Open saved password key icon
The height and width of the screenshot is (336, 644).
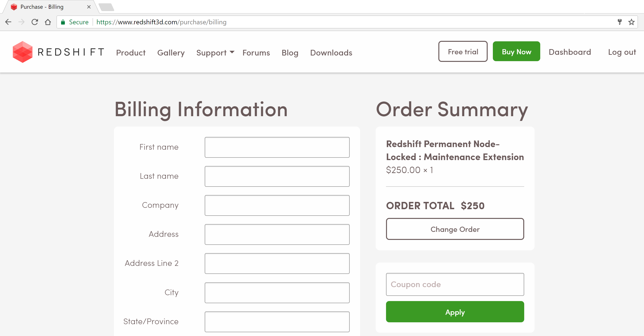pyautogui.click(x=619, y=22)
